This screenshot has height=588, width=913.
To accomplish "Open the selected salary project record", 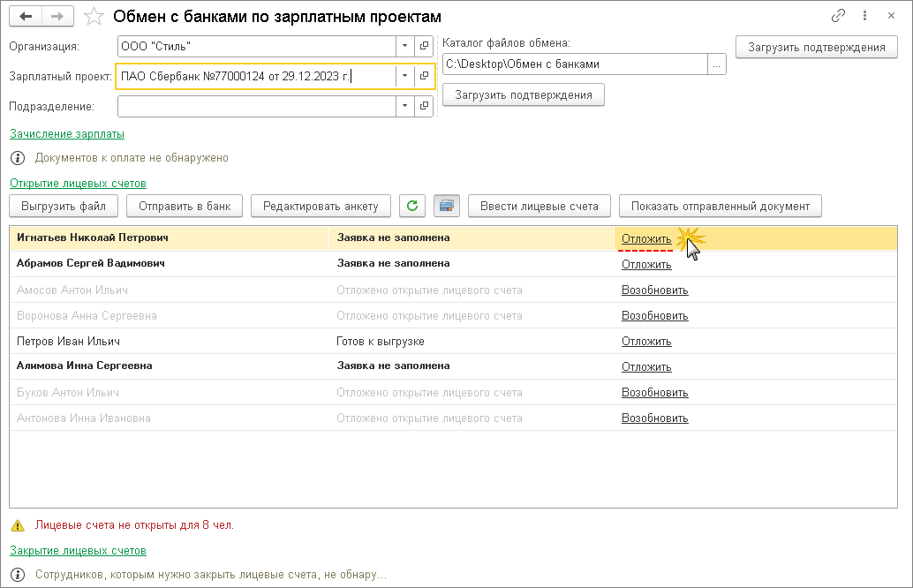I will (425, 76).
